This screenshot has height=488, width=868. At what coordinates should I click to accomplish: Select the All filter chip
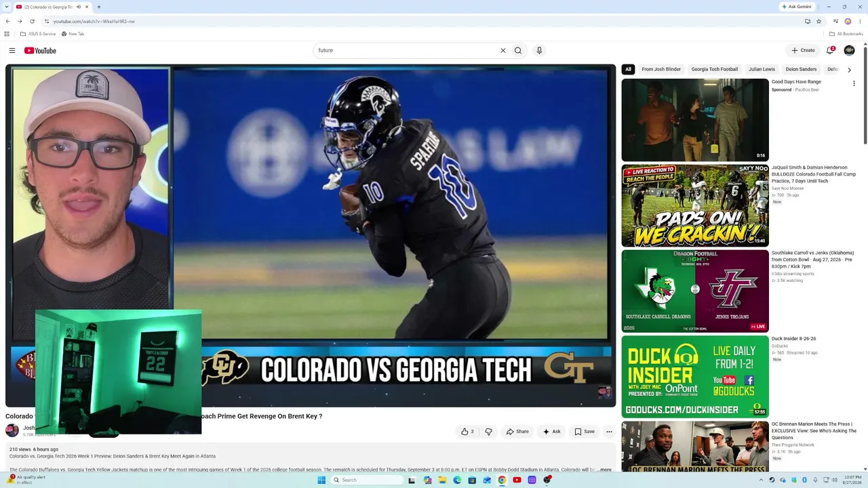tap(628, 69)
